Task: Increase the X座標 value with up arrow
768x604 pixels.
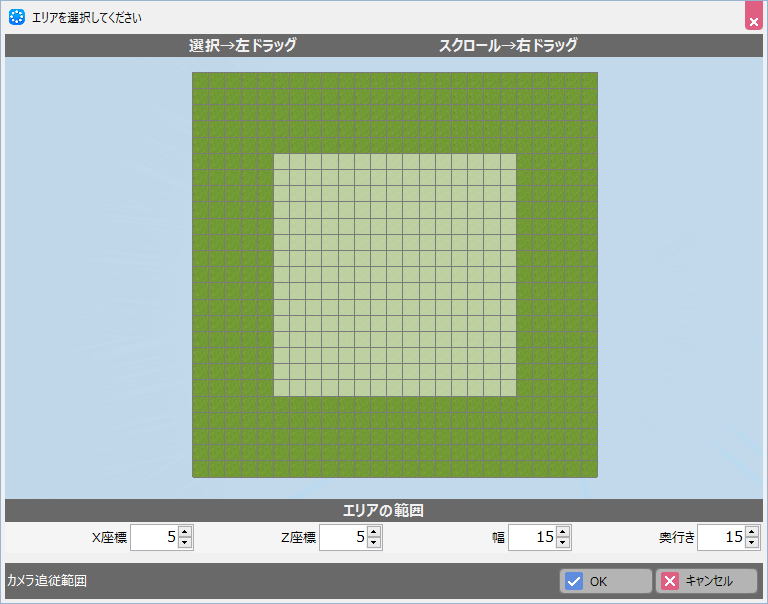Action: pyautogui.click(x=185, y=532)
